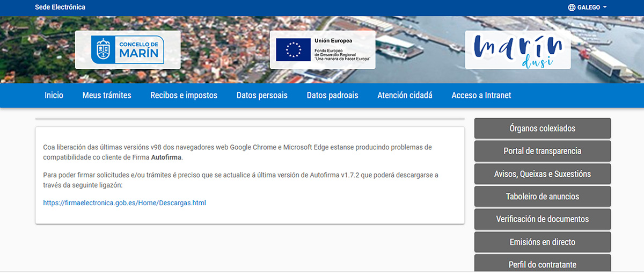This screenshot has height=274, width=644.
Task: Go to Inicio in navigation bar
Action: [54, 95]
